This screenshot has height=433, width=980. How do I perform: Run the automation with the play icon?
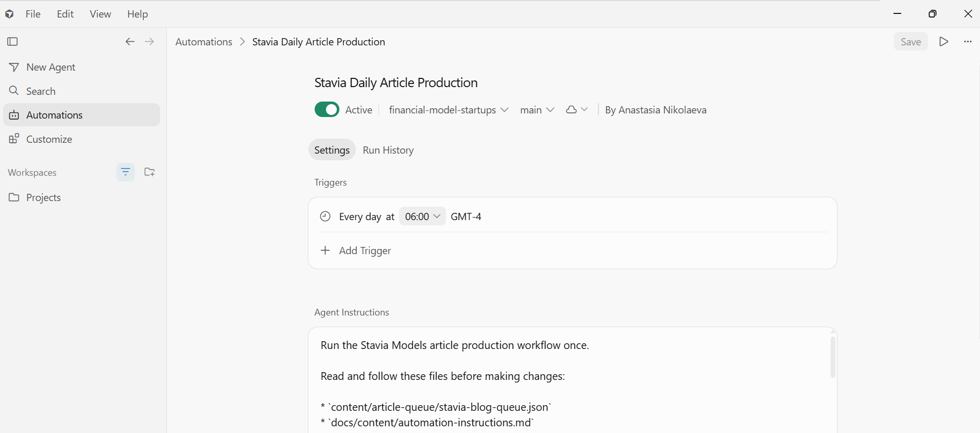coord(943,42)
